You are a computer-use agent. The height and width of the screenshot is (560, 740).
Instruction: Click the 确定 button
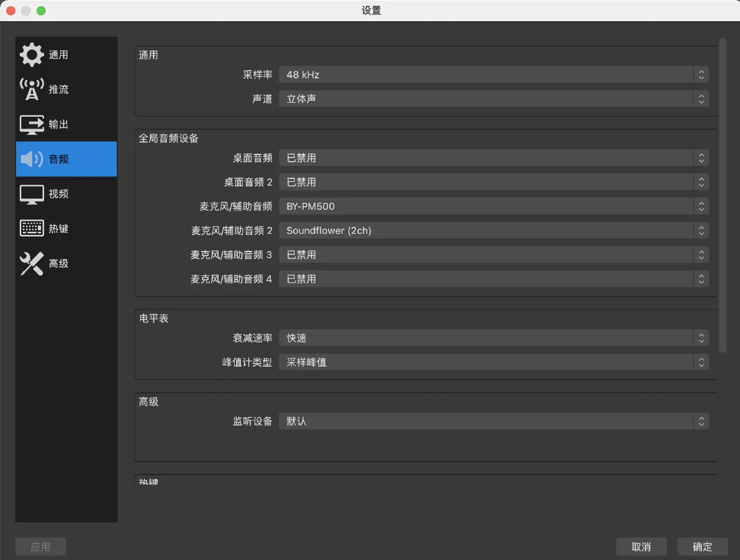click(702, 547)
